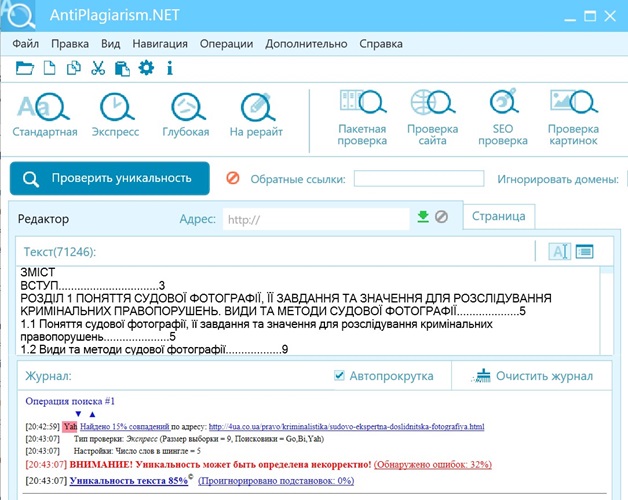Screen dimensions: 628x500
Task: Click Обнаружено ошибок: 32% link
Action: coord(433,464)
